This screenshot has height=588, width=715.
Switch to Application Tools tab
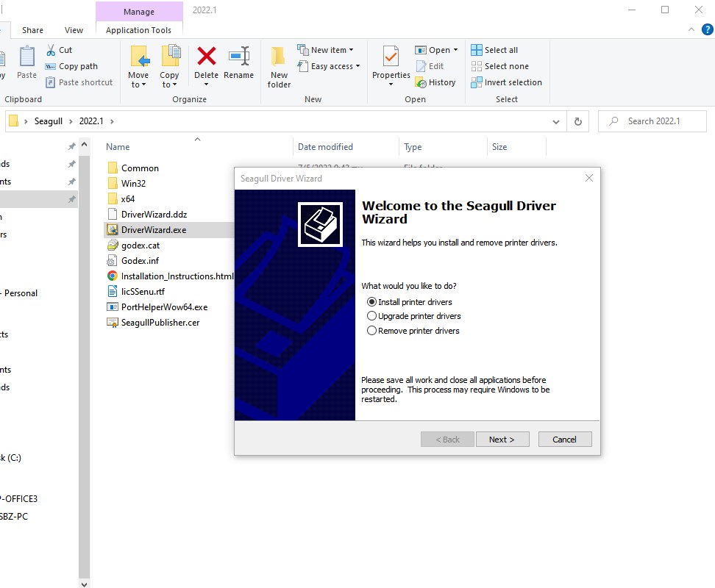[x=138, y=30]
